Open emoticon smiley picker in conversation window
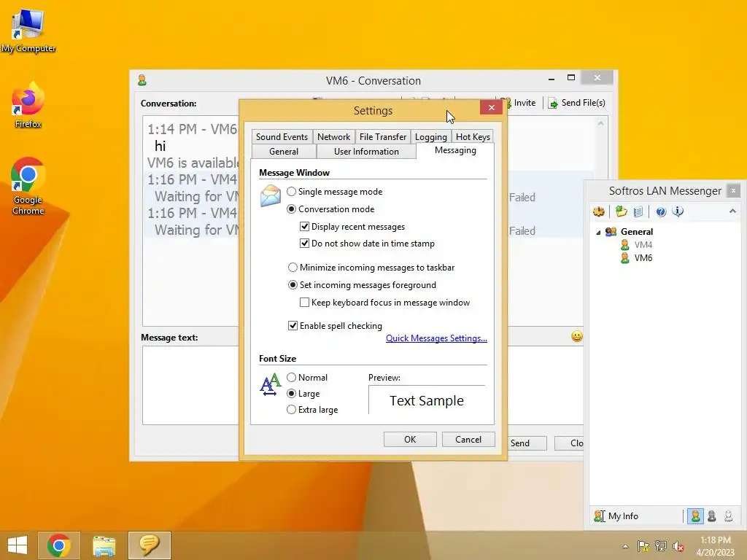This screenshot has height=560, width=747. (577, 337)
